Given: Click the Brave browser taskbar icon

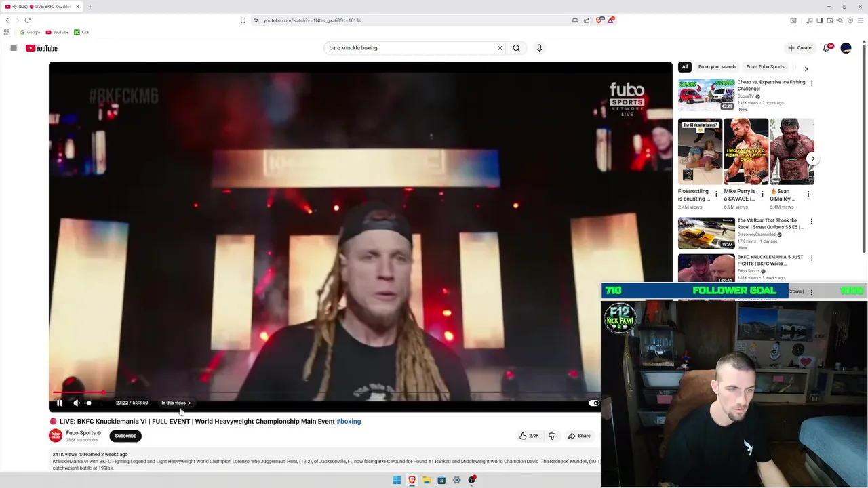Looking at the screenshot, I should point(412,480).
